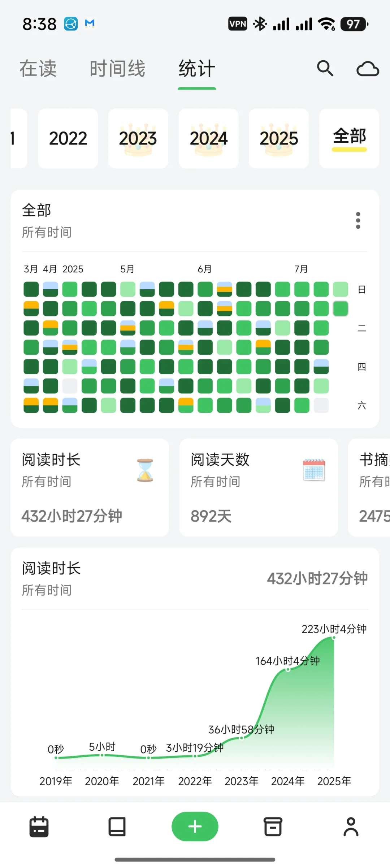Open the profile person icon in bottom bar

click(x=351, y=826)
